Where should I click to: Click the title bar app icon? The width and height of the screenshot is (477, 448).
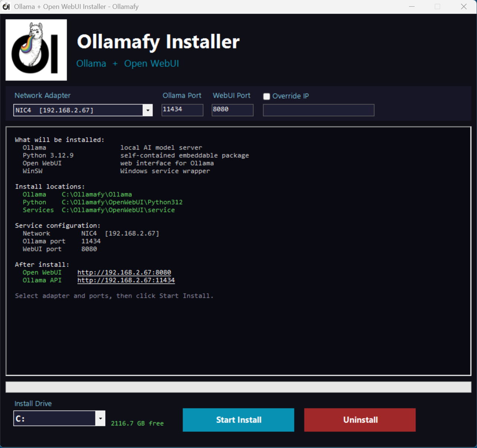[6, 7]
